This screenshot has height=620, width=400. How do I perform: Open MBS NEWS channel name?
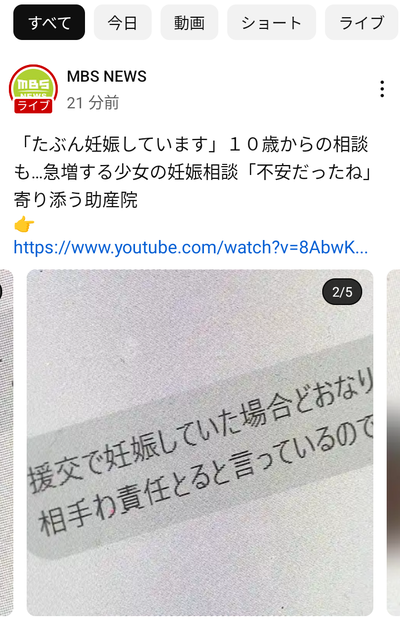[107, 76]
